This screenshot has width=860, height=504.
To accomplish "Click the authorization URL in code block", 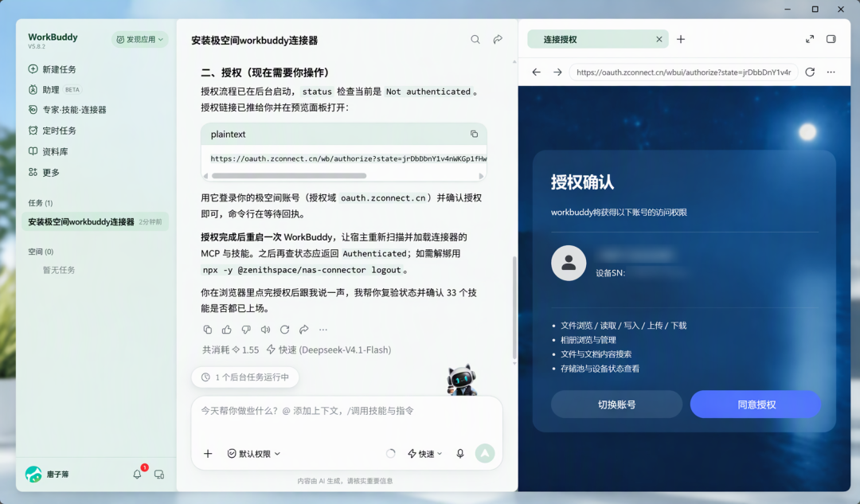I will click(x=348, y=158).
